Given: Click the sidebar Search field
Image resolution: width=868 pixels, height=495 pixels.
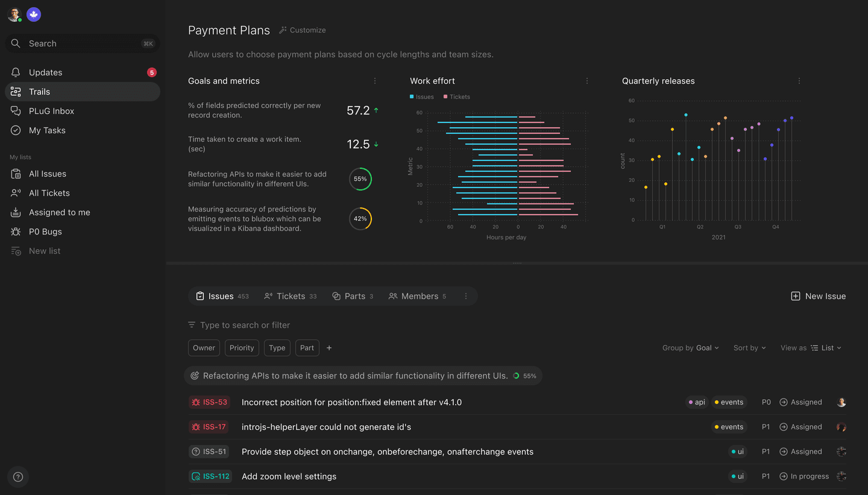Looking at the screenshot, I should (83, 43).
